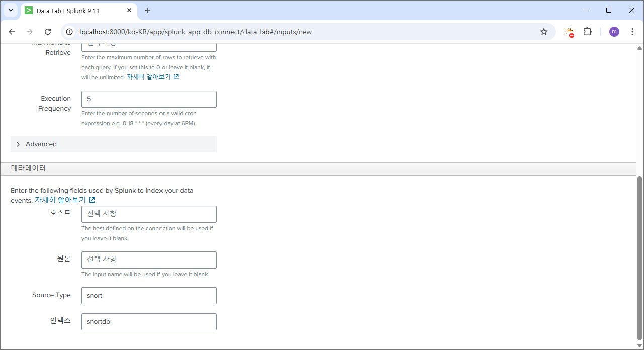Bookmark this page with the star icon
The height and width of the screenshot is (350, 644).
pyautogui.click(x=544, y=32)
